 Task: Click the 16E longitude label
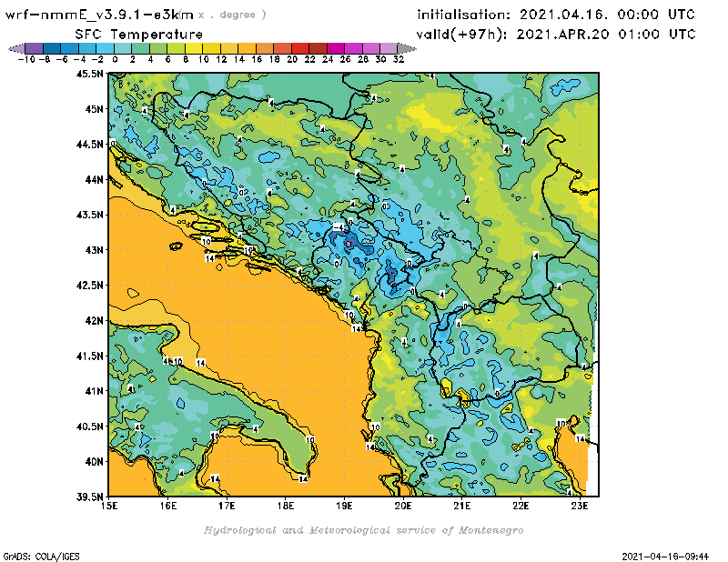168,506
